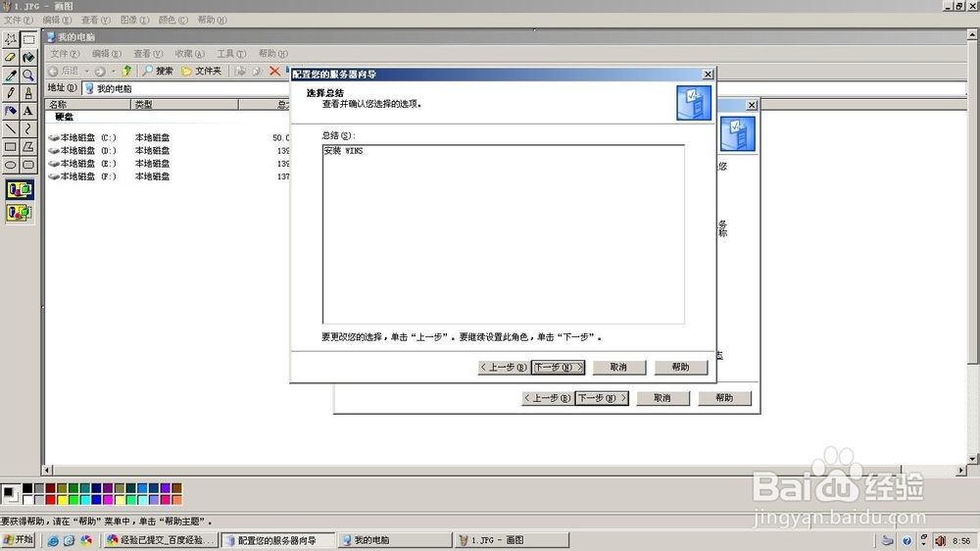Pick the brown color swatch
This screenshot has height=551, width=980.
coord(176,488)
